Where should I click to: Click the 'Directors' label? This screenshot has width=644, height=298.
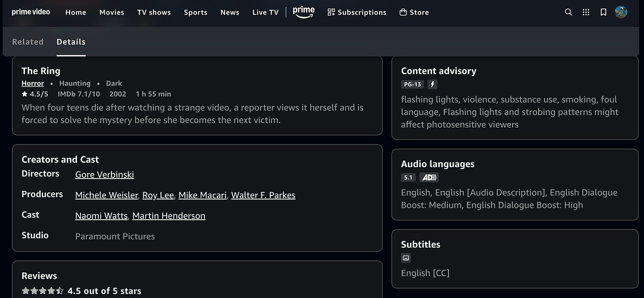[40, 174]
